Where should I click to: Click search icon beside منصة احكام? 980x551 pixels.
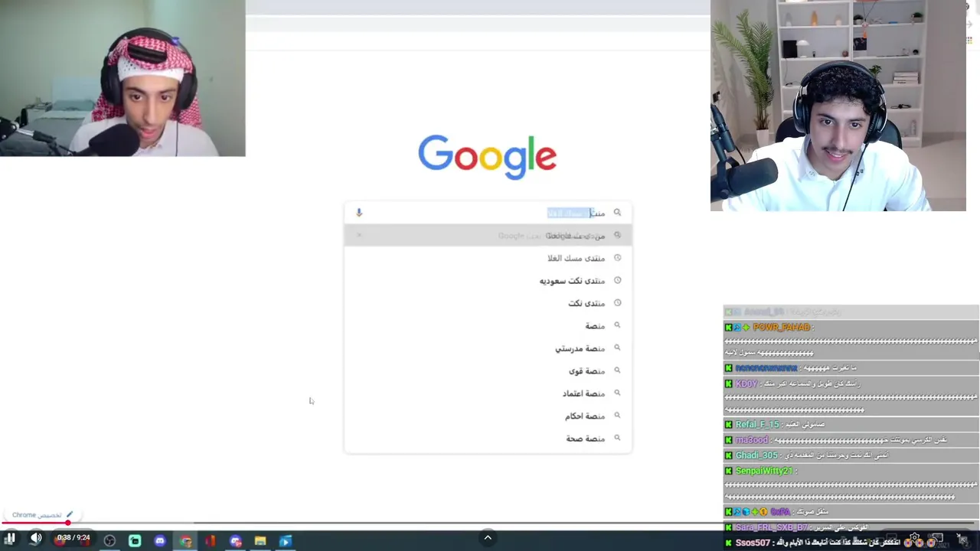tap(617, 416)
